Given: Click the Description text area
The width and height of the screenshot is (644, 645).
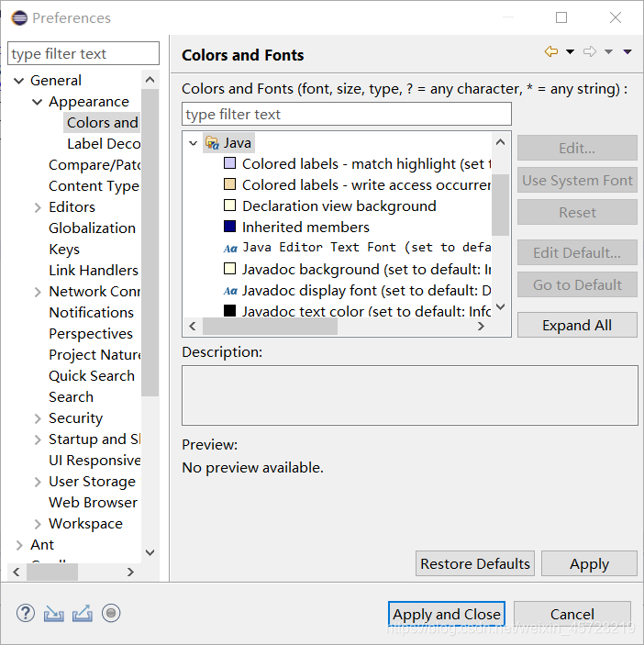Looking at the screenshot, I should click(x=409, y=395).
